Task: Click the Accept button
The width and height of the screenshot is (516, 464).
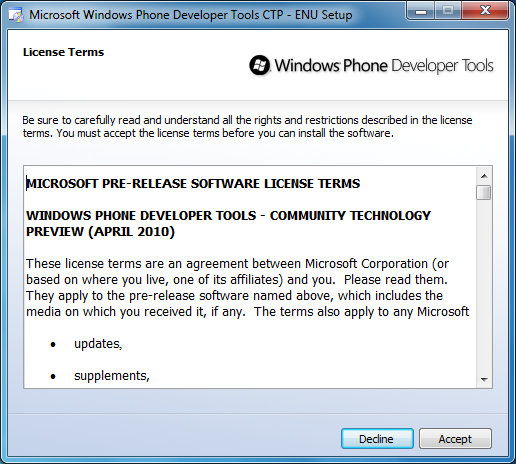Action: [x=455, y=439]
